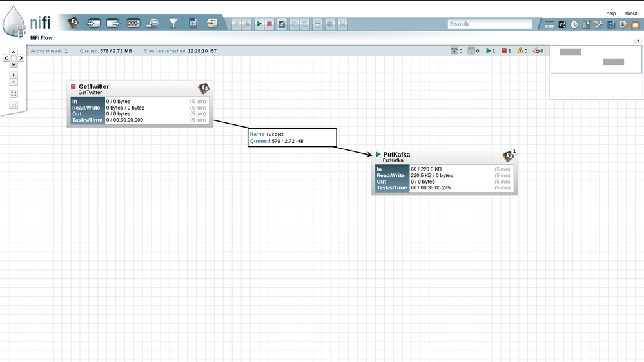Zoom out with the minus button
Viewport: 644px width, 362px height.
tap(14, 82)
